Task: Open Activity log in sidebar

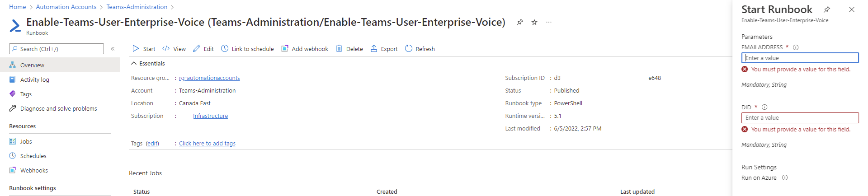Action: pyautogui.click(x=34, y=80)
